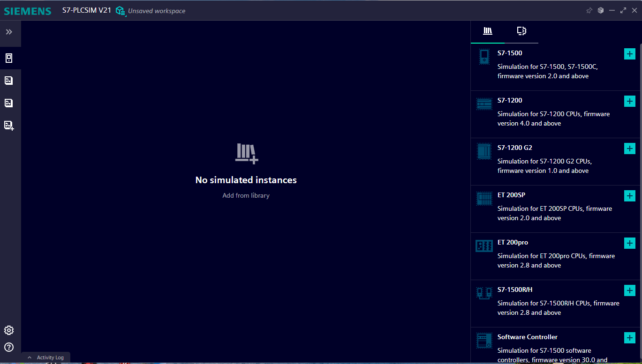This screenshot has height=364, width=642.
Task: Add a Software Controller instance
Action: pyautogui.click(x=629, y=338)
